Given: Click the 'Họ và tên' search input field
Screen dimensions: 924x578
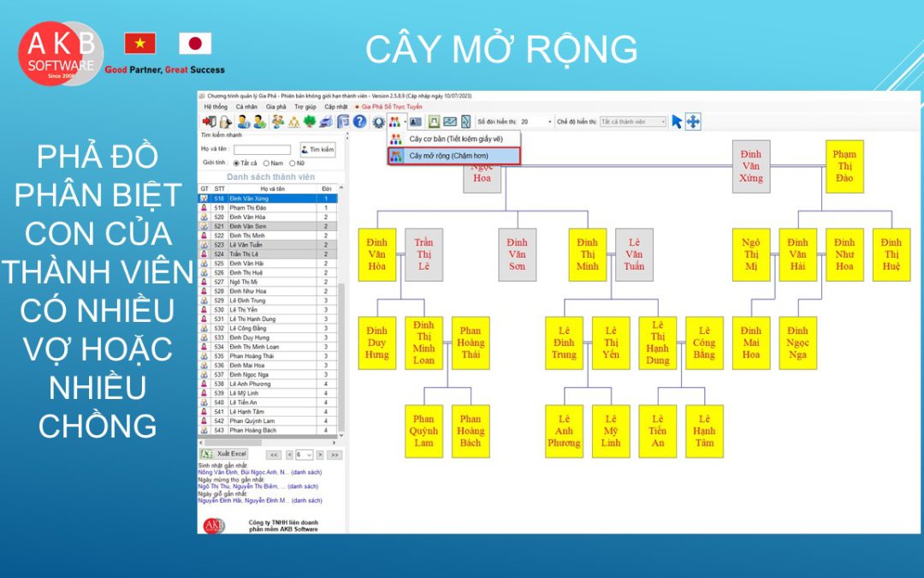Looking at the screenshot, I should pyautogui.click(x=263, y=150).
